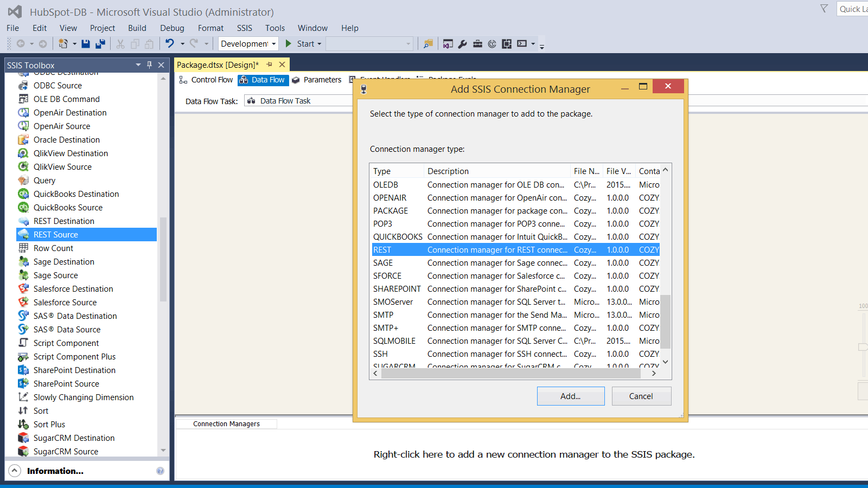Viewport: 868px width, 488px height.
Task: Select the REST Destination toolbox item
Action: pos(64,221)
